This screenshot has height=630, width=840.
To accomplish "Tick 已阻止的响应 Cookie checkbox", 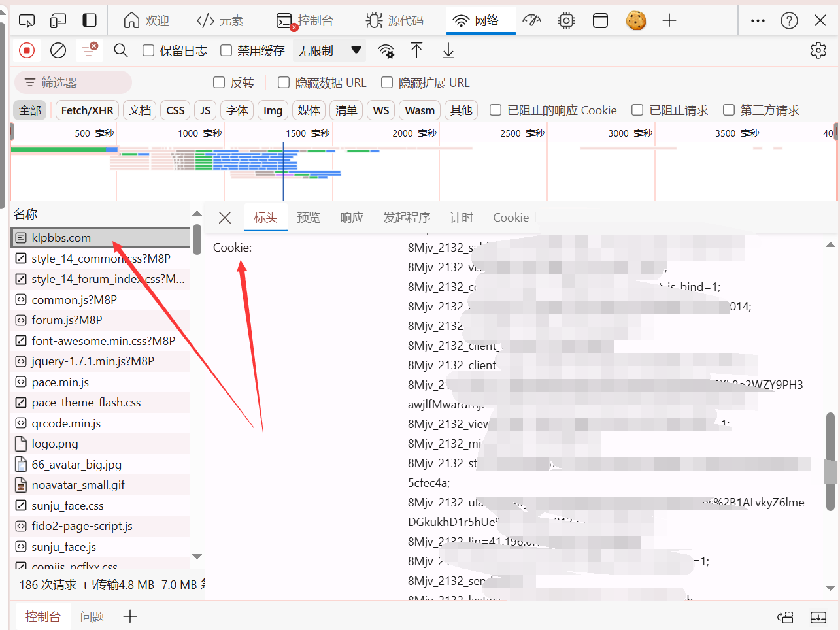I will point(496,110).
